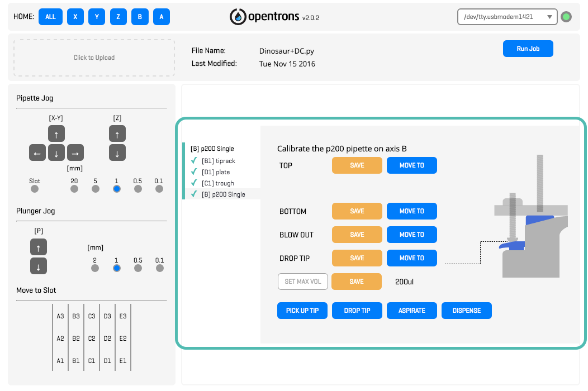This screenshot has height=391, width=588.
Task: Lower the Z axis with down arrow
Action: tap(117, 152)
